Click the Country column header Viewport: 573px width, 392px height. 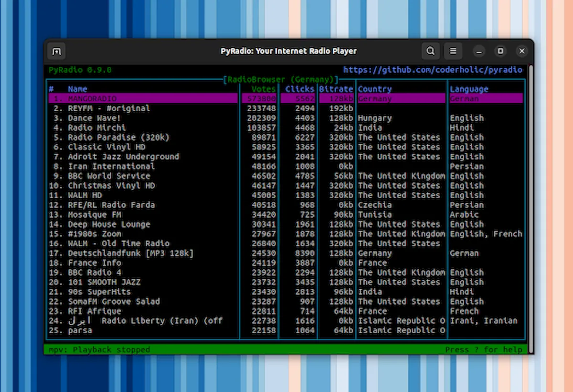click(x=375, y=89)
